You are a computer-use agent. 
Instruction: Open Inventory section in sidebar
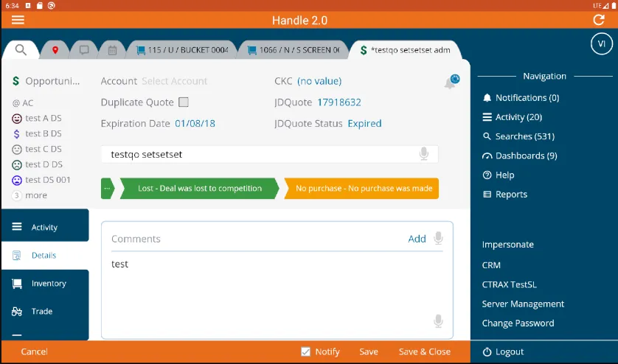click(x=45, y=283)
